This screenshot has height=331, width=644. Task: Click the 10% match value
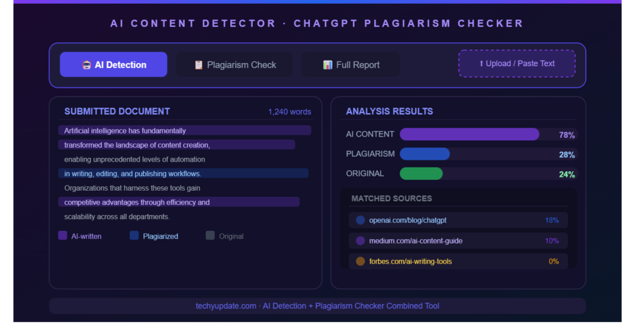point(552,241)
